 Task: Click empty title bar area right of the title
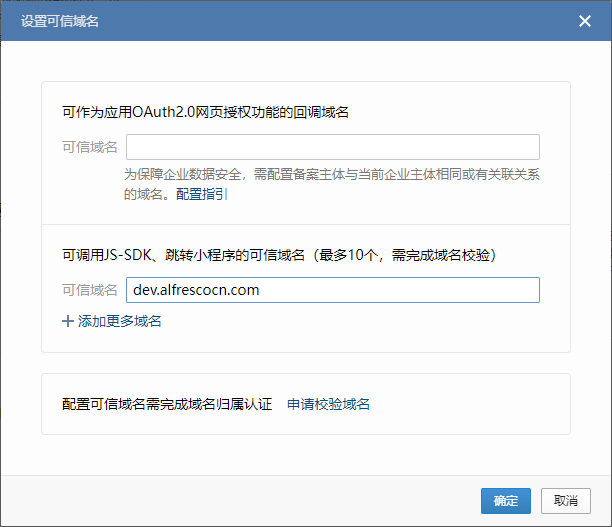click(330, 20)
